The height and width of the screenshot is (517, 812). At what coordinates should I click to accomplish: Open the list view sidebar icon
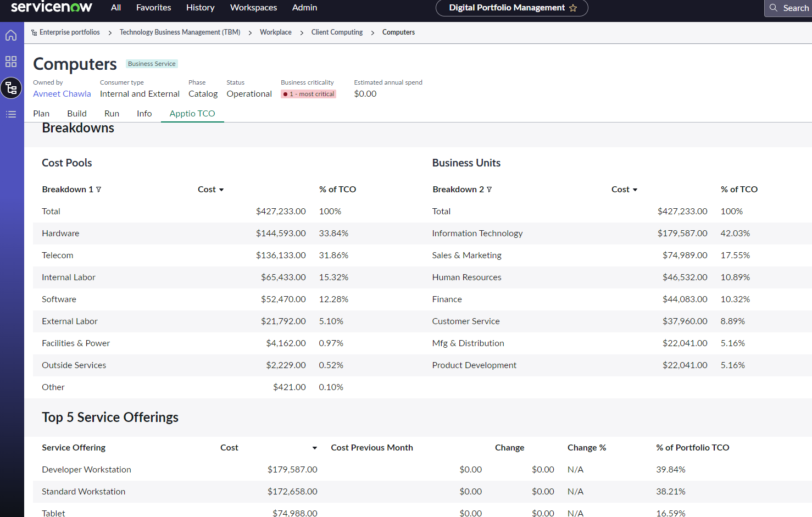pyautogui.click(x=11, y=114)
